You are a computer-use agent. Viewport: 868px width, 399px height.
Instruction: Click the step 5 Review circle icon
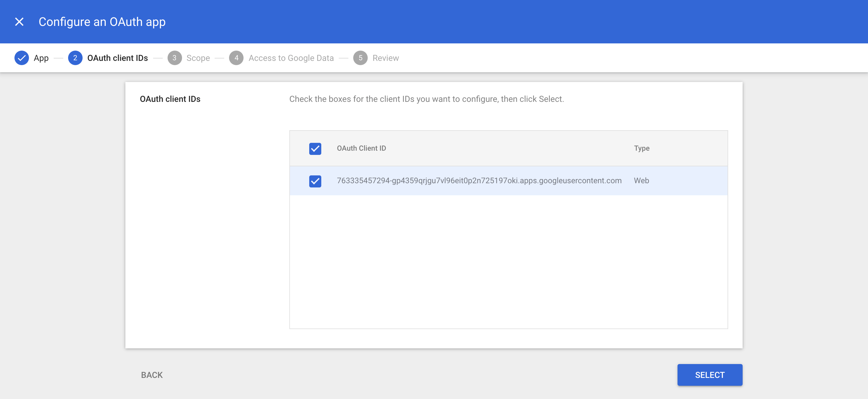point(360,58)
